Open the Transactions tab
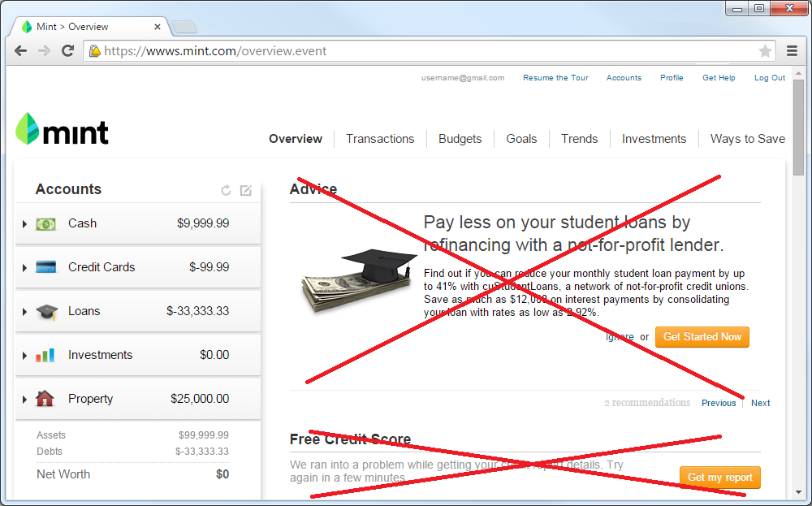This screenshot has height=506, width=812. [380, 139]
